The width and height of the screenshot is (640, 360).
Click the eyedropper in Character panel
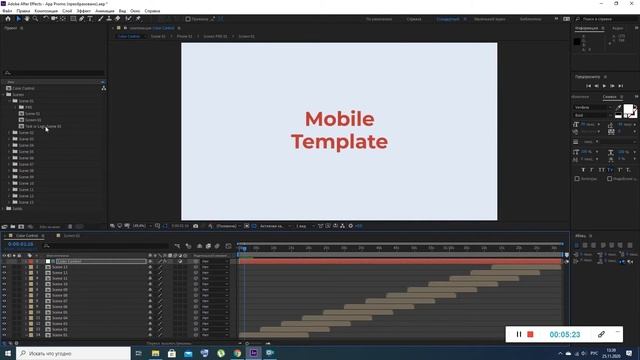pos(618,108)
